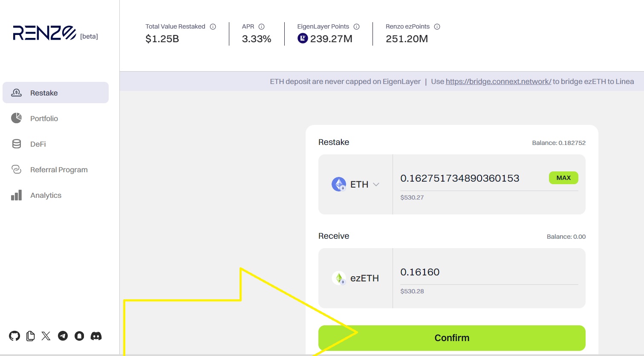Click the ezETH token logo

click(339, 278)
